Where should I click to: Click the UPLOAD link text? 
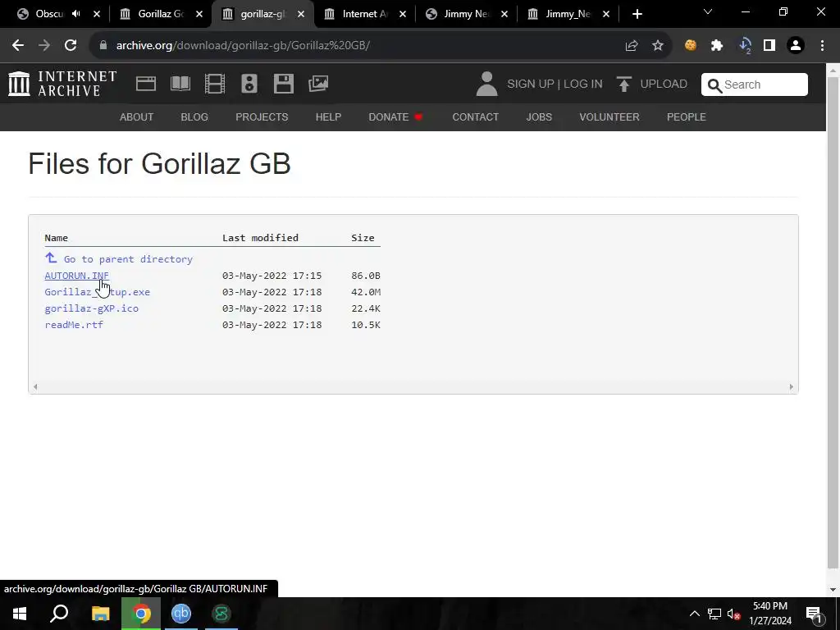pyautogui.click(x=663, y=84)
